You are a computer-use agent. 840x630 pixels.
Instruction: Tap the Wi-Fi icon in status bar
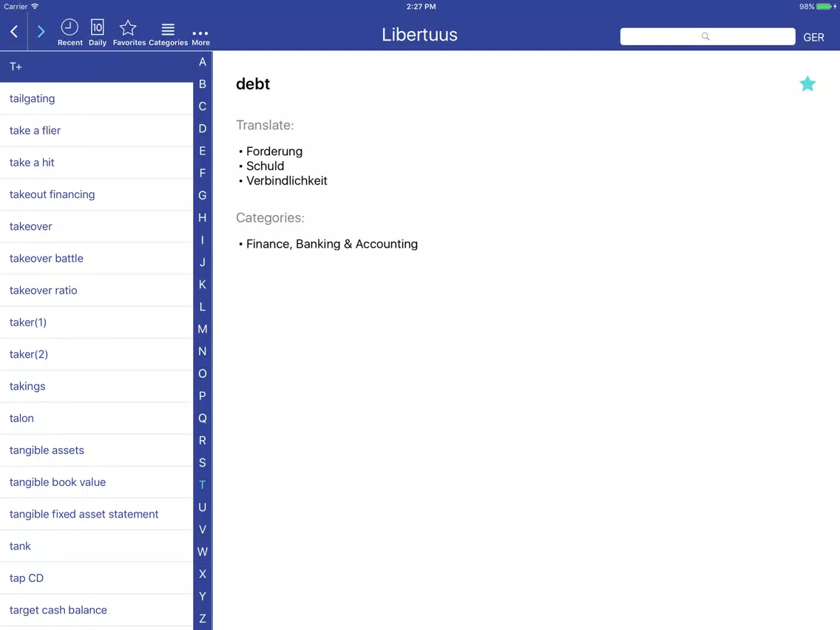pos(35,7)
